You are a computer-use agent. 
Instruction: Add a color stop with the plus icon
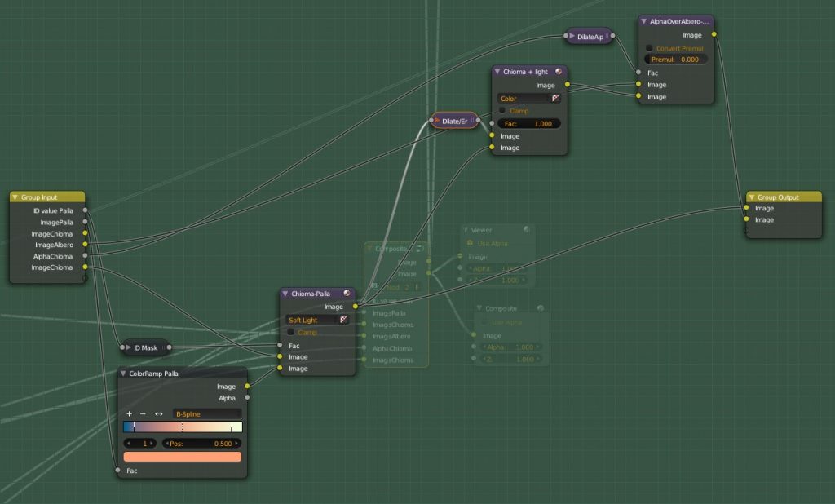coord(130,414)
